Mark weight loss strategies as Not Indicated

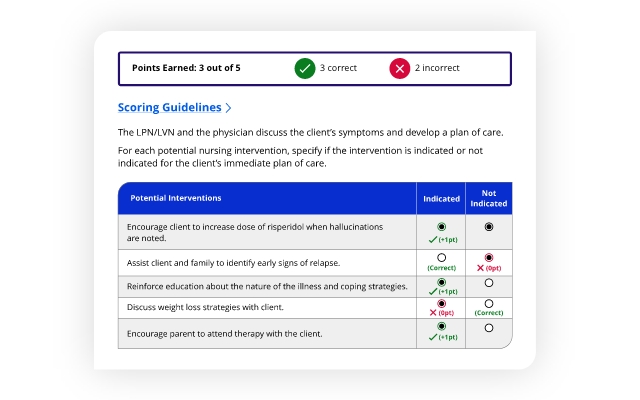(489, 303)
